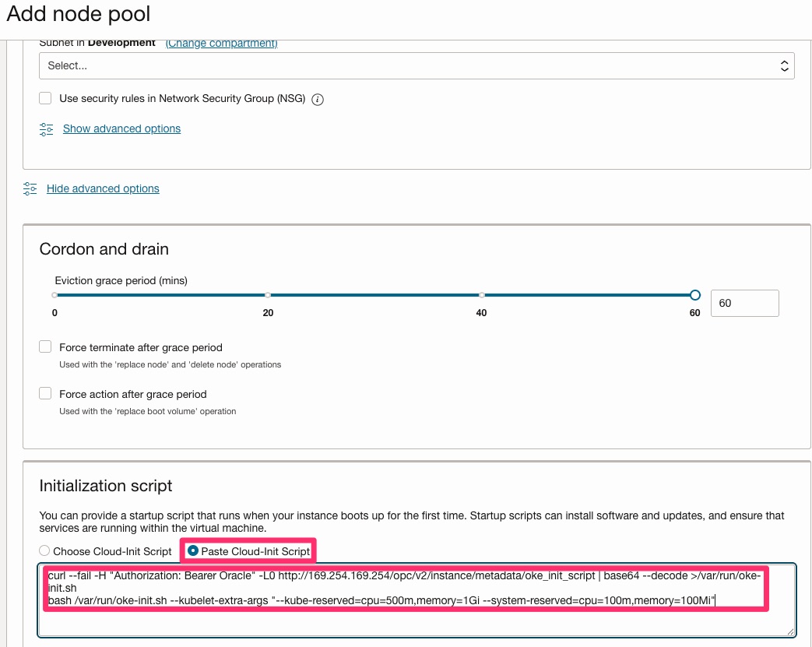Click the eviction grace period slider handle
The image size is (812, 647).
(694, 295)
